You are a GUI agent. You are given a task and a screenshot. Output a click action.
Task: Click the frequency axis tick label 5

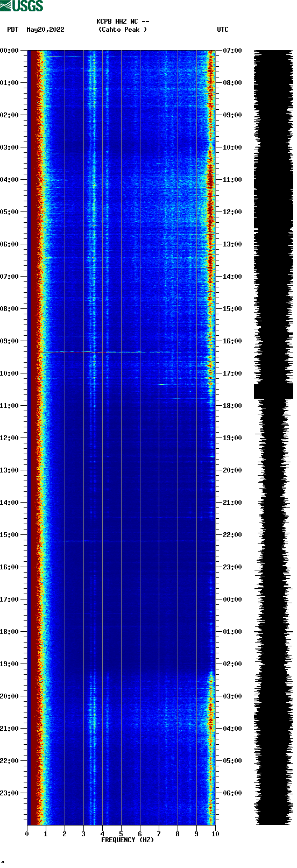(121, 834)
